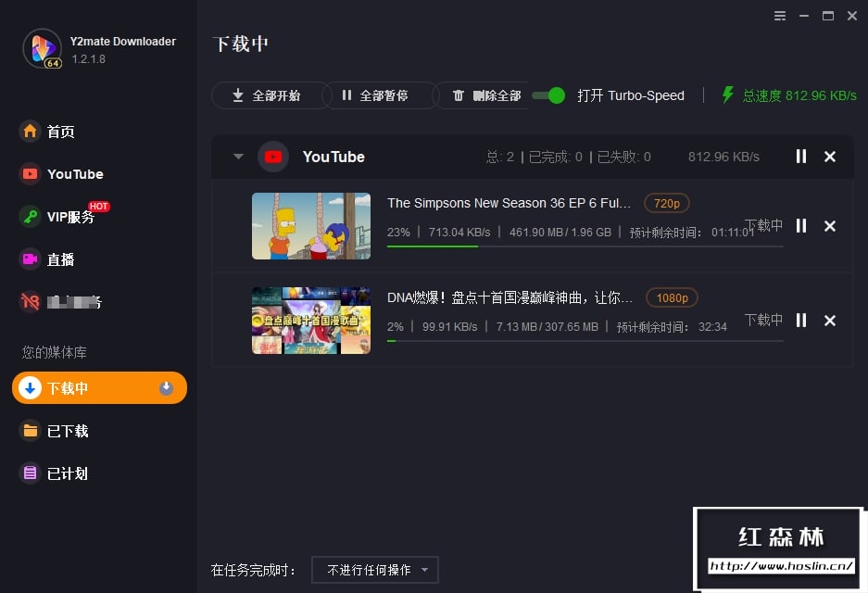Click the DNA燃爆 video title text
This screenshot has height=593, width=868.
coord(509,297)
